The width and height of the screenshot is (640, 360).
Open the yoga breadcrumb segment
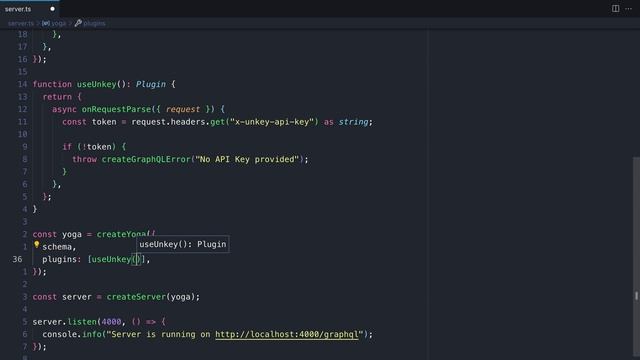click(54, 23)
